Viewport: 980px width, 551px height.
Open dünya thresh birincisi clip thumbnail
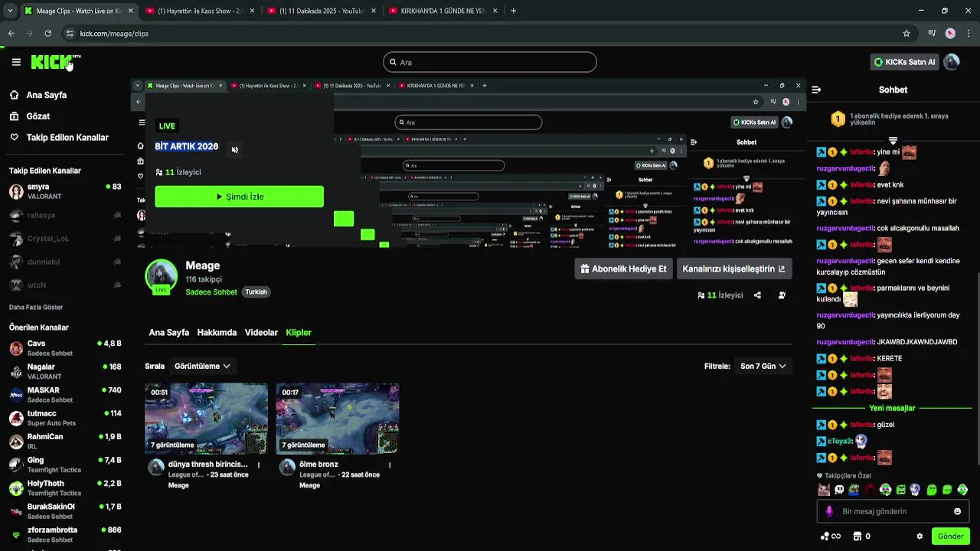tap(206, 419)
